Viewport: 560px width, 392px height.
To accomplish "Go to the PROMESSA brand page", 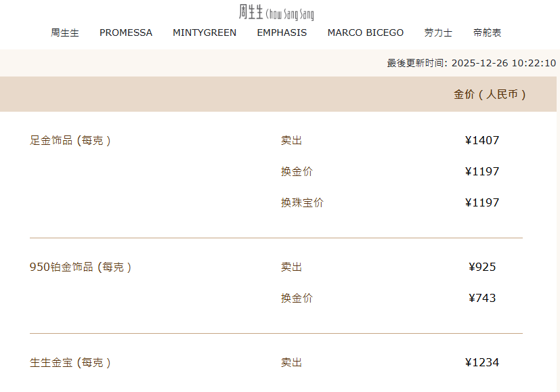I will click(126, 32).
